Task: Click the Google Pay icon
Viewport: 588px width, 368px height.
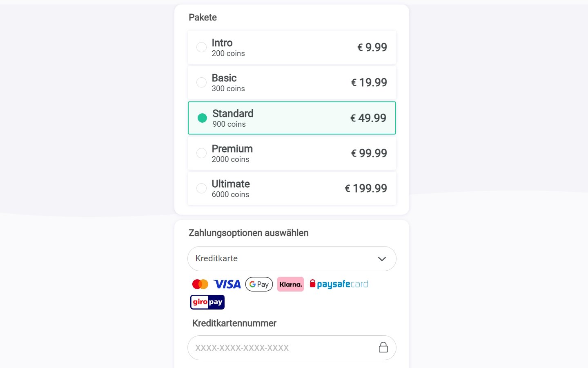Action: [259, 284]
